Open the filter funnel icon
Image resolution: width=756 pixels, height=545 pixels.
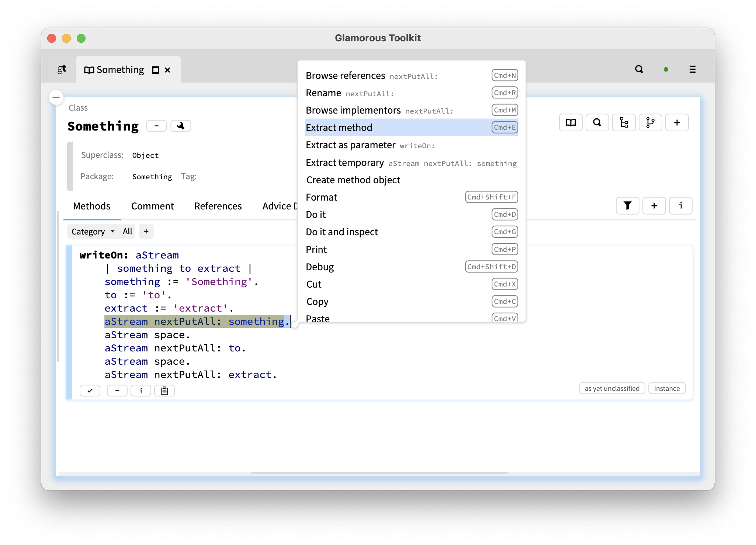coord(628,205)
